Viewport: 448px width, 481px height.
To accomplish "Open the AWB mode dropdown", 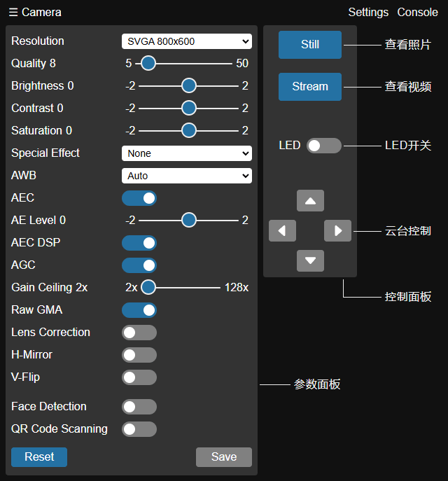I will (x=186, y=176).
